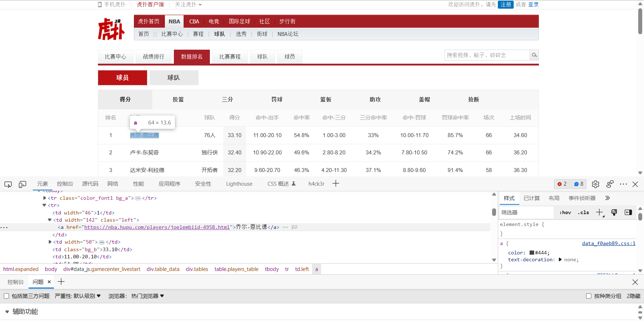Click the 登录 link
Image resolution: width=644 pixels, height=321 pixels.
[x=533, y=5]
